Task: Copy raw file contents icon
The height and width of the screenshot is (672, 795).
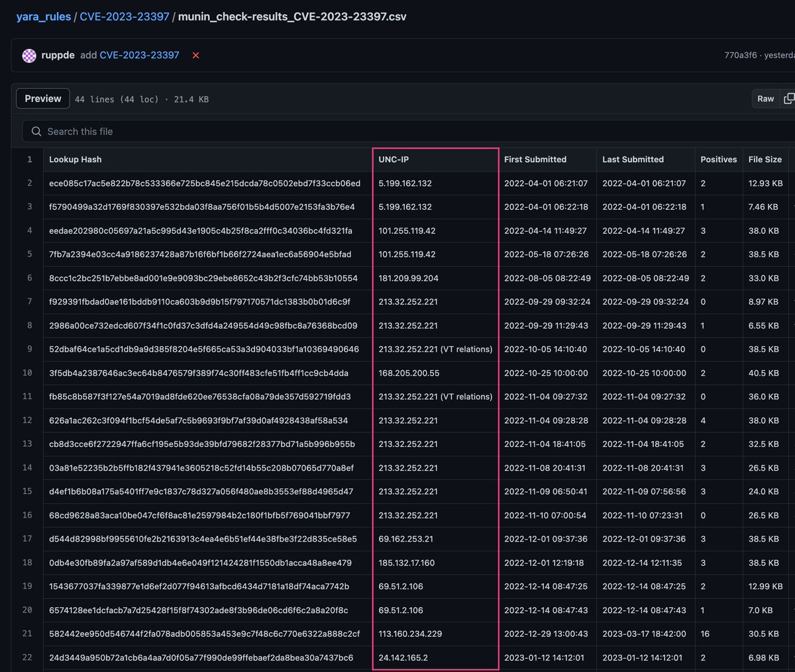Action: 788,99
